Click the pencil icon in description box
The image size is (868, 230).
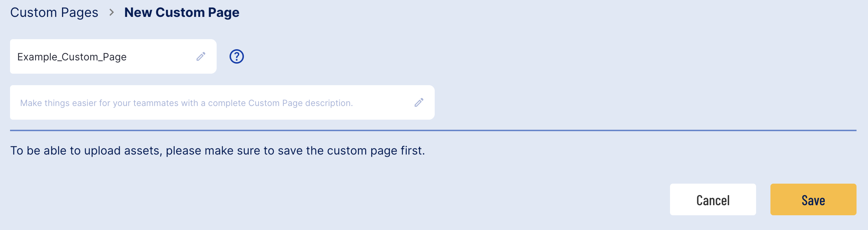click(419, 102)
